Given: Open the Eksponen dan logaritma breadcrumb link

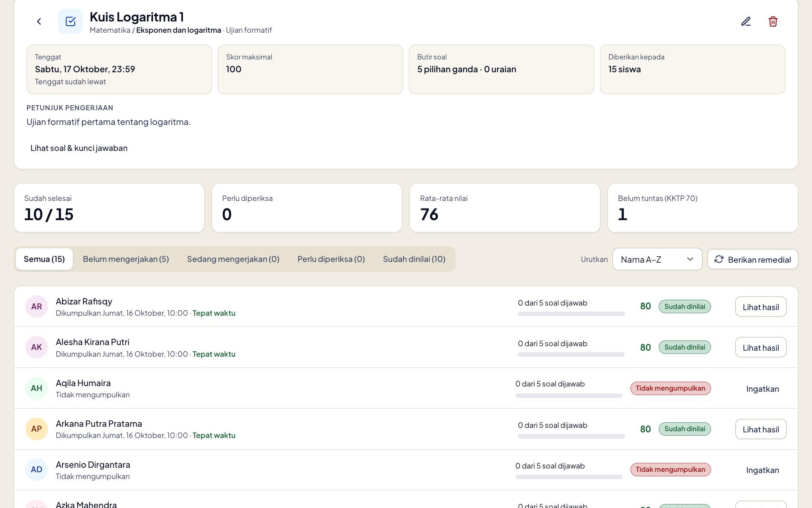Looking at the screenshot, I should coord(179,30).
